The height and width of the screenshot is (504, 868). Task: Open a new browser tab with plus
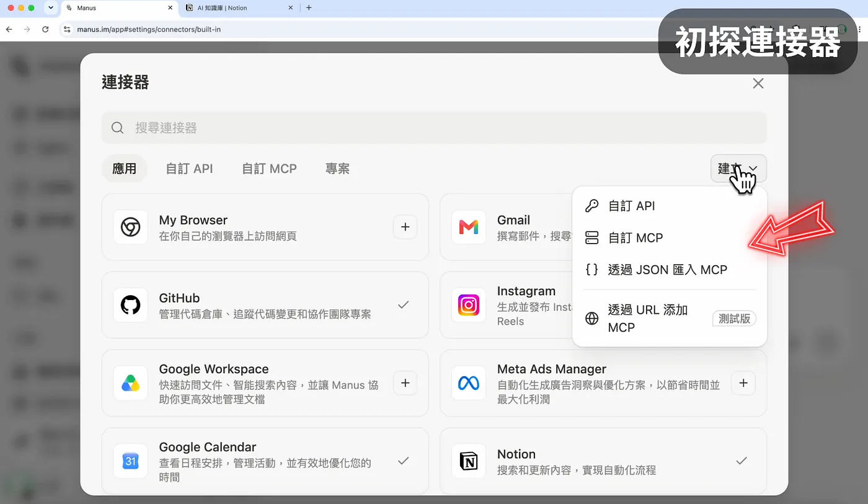click(x=309, y=8)
